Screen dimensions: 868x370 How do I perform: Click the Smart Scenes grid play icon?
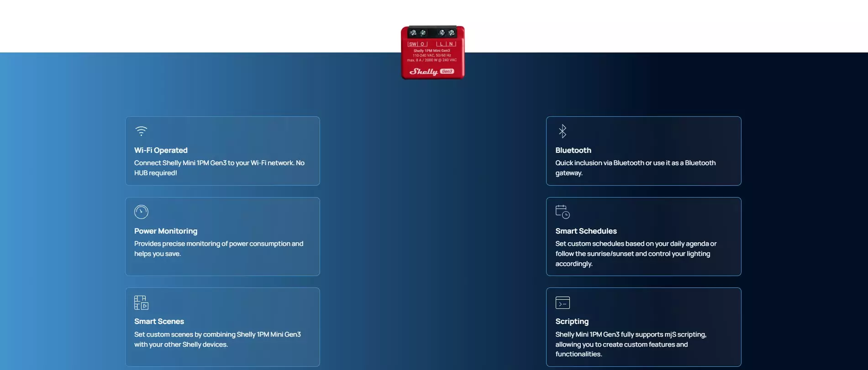141,302
